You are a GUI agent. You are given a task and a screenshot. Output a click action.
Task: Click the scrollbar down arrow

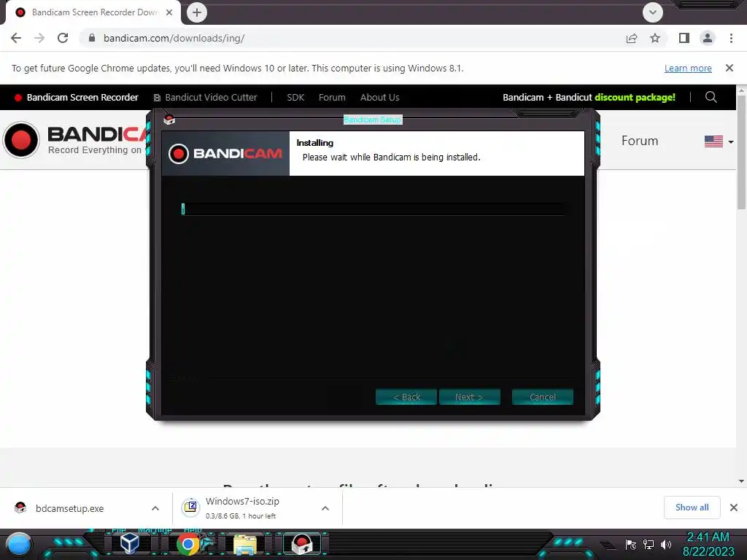point(741,481)
